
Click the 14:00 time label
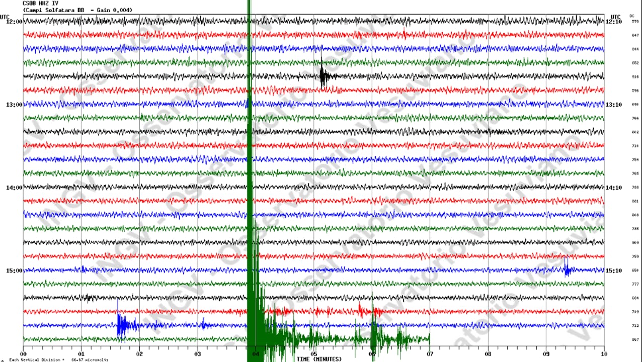click(x=14, y=188)
